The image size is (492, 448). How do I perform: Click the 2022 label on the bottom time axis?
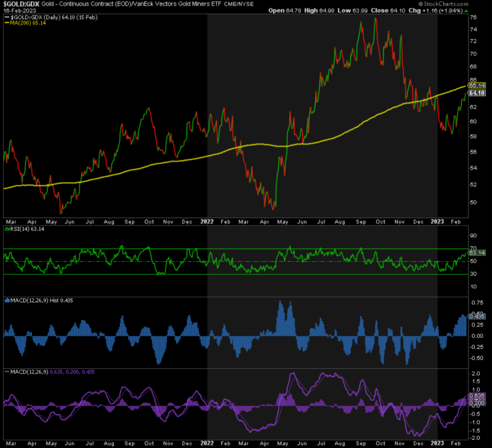pyautogui.click(x=207, y=443)
